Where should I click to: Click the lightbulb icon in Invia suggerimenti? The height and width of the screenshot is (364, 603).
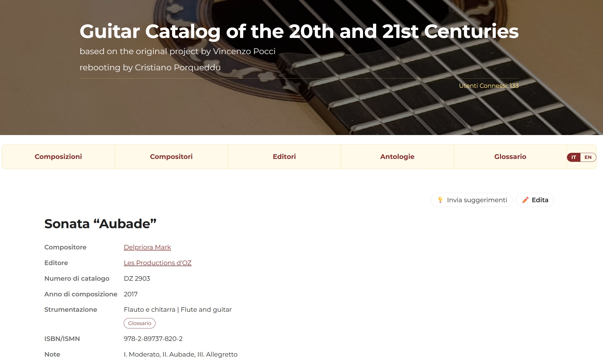(x=440, y=200)
